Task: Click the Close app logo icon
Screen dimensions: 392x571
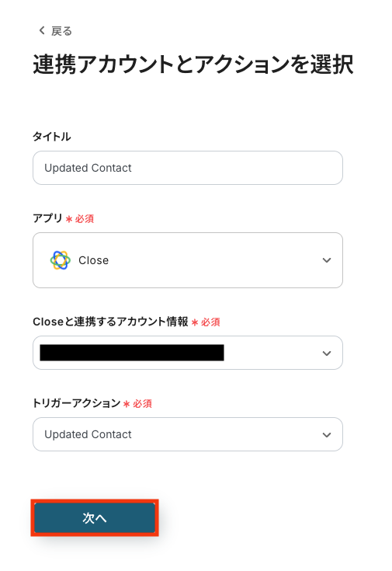Action: [x=60, y=260]
